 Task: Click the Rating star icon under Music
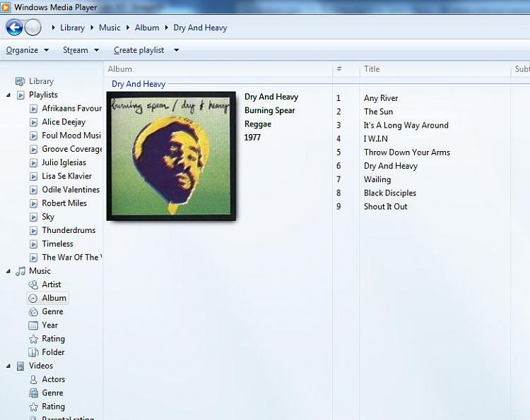click(33, 339)
